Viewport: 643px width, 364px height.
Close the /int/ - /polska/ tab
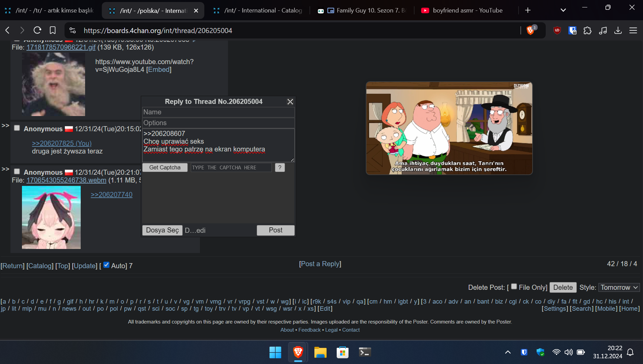pyautogui.click(x=196, y=11)
